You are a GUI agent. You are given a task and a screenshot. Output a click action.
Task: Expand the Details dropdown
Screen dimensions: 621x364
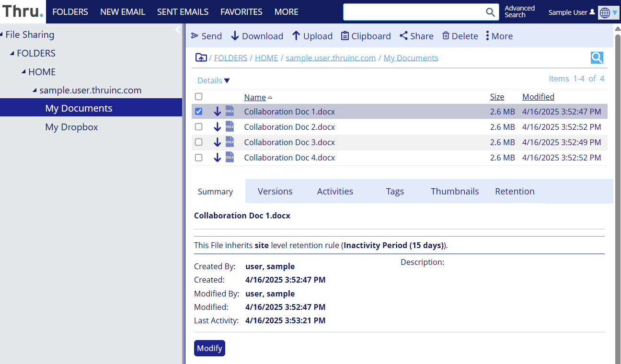tap(214, 80)
